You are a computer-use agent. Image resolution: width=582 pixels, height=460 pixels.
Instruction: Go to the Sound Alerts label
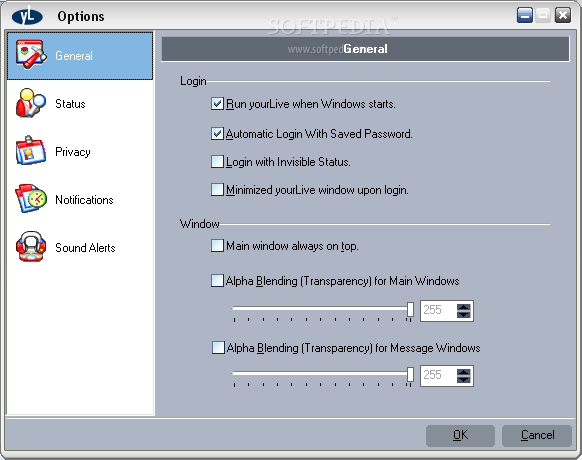85,248
